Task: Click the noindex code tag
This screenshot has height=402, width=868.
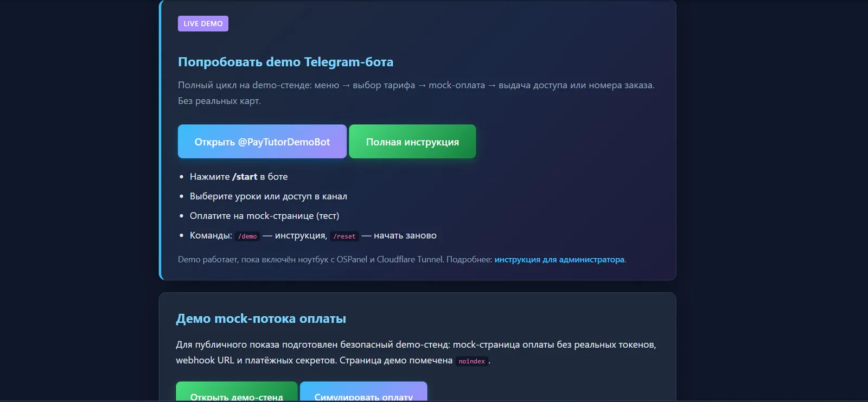Action: tap(471, 361)
